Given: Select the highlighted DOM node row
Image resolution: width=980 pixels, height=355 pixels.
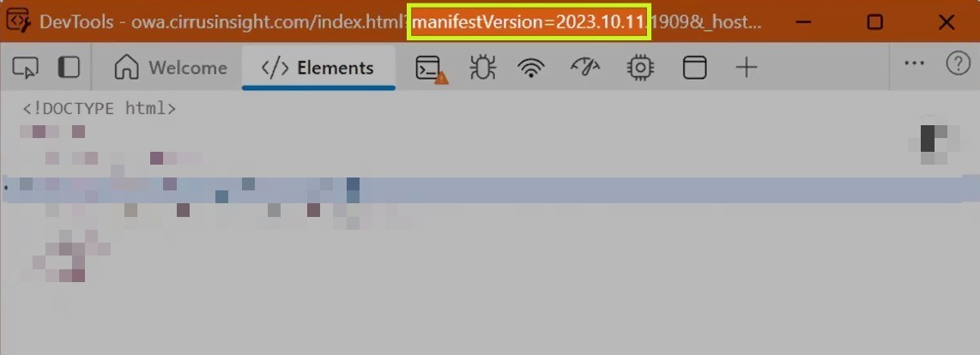Looking at the screenshot, I should click(x=490, y=190).
